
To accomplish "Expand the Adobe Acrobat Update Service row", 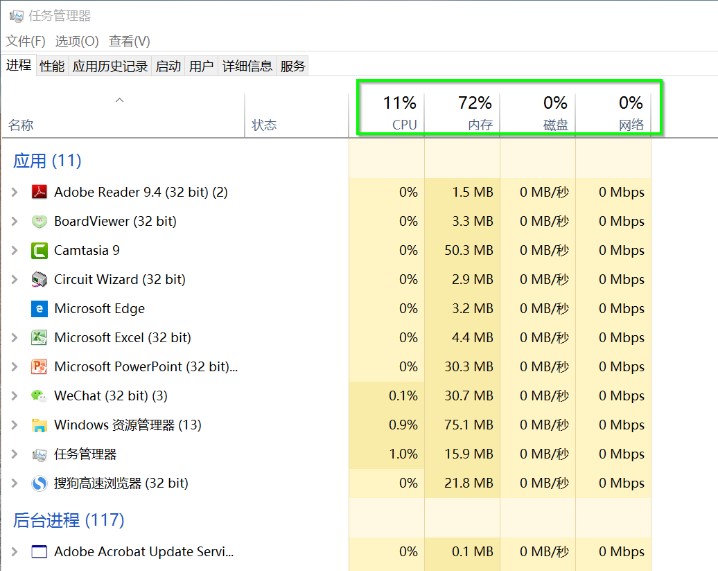I will (x=14, y=551).
